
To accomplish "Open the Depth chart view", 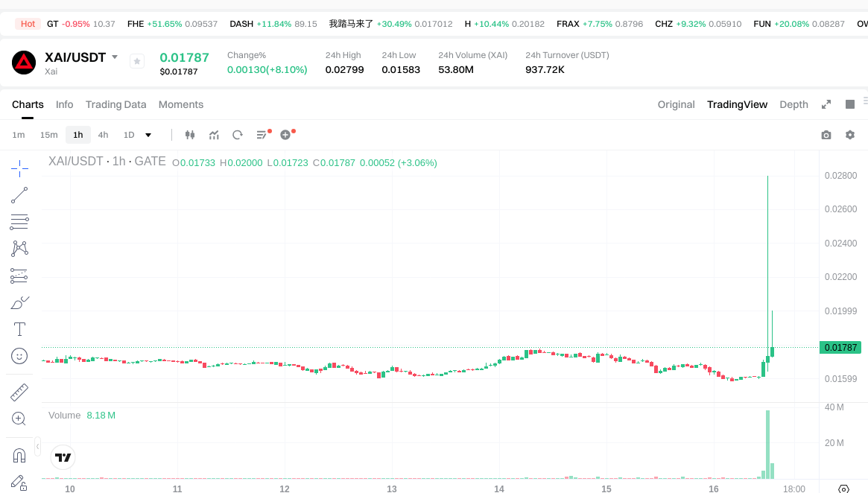I will click(x=793, y=104).
